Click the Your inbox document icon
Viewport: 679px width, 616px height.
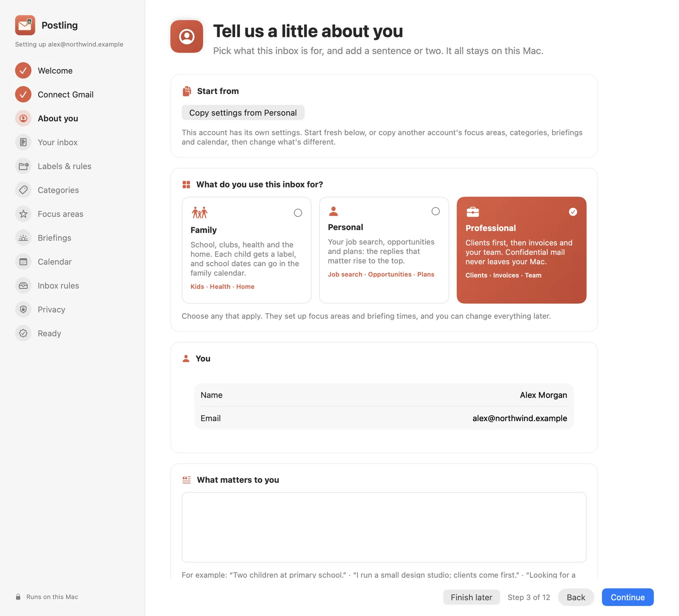23,142
